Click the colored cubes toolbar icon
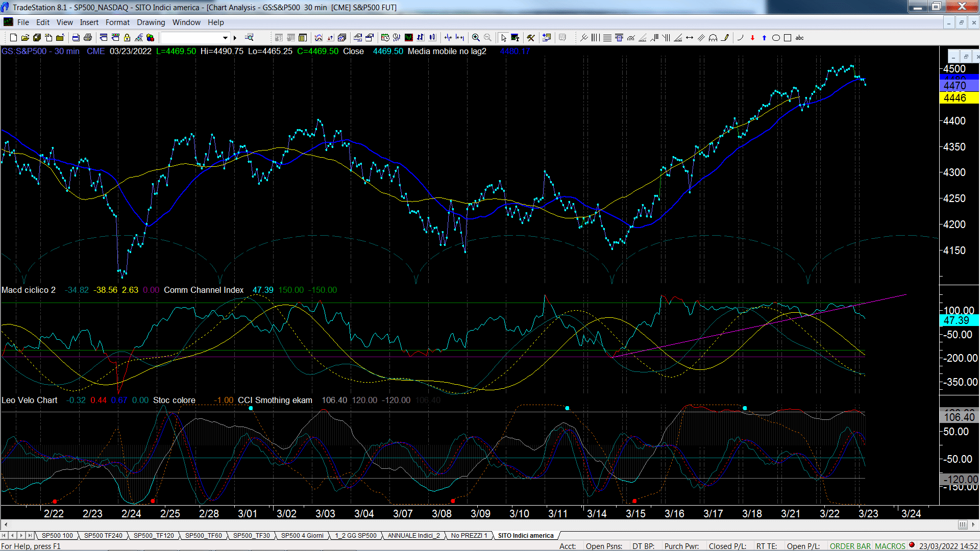The width and height of the screenshot is (980, 551). click(x=150, y=38)
